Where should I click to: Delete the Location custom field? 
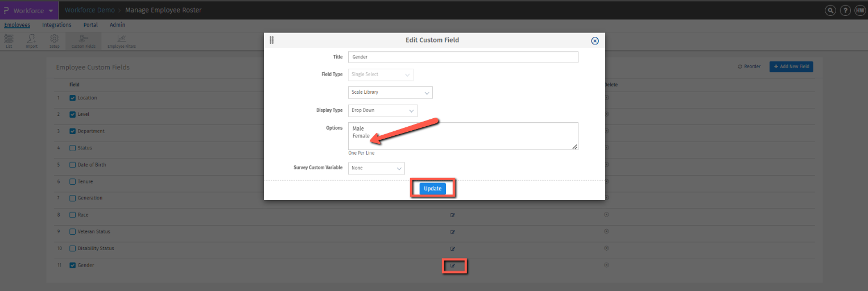pyautogui.click(x=606, y=98)
